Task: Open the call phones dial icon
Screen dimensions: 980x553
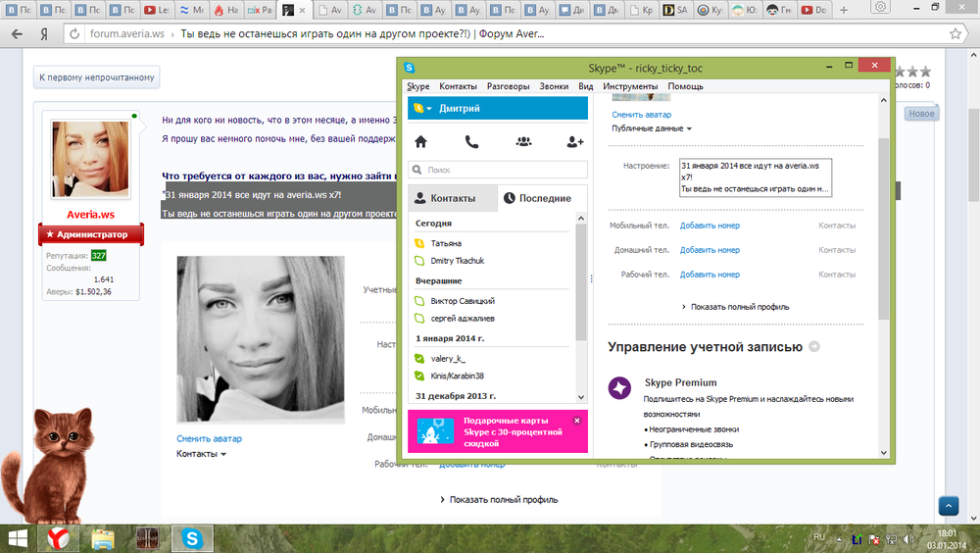Action: (x=471, y=141)
